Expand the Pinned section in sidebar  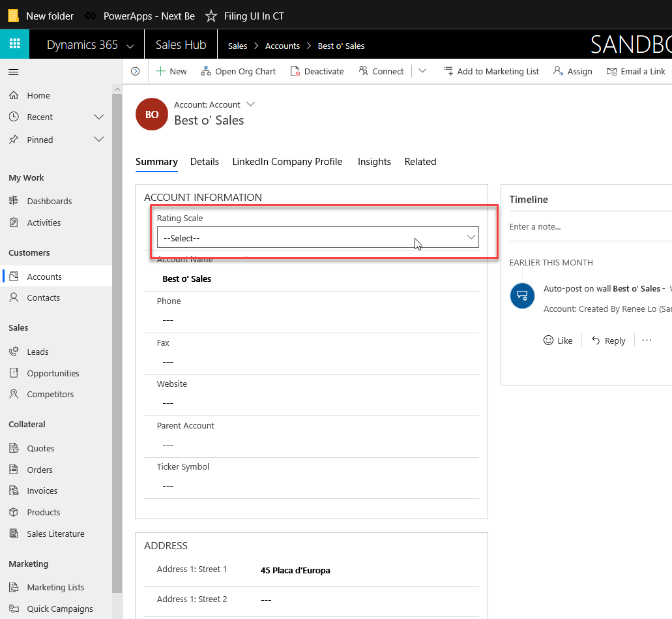tap(99, 140)
